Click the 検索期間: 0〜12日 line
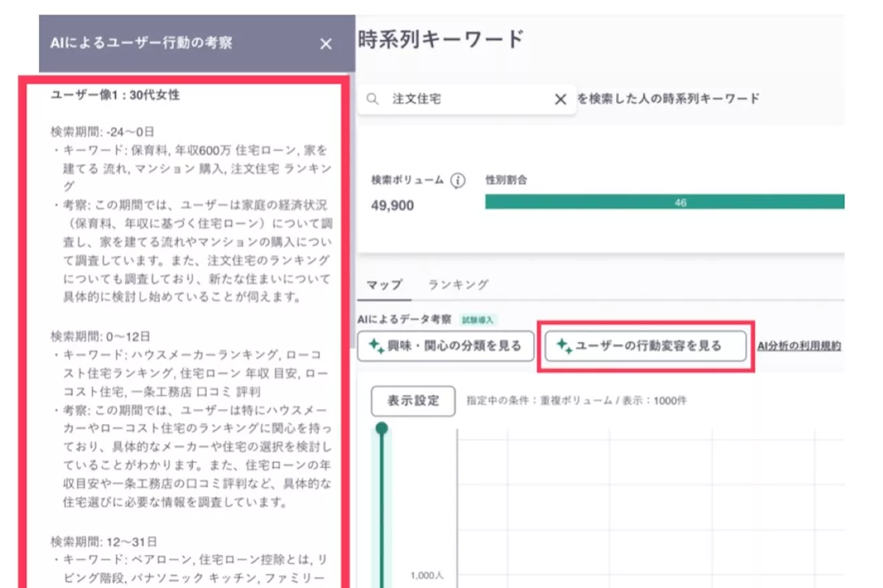 (x=100, y=336)
